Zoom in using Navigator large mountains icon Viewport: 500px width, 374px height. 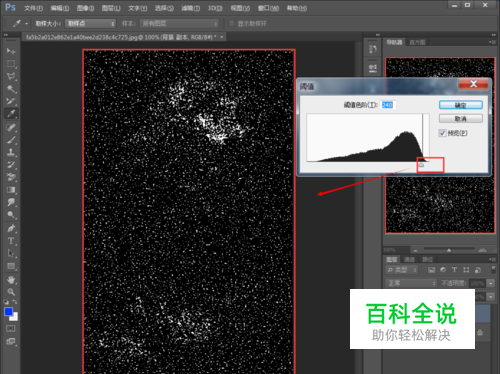coord(482,250)
